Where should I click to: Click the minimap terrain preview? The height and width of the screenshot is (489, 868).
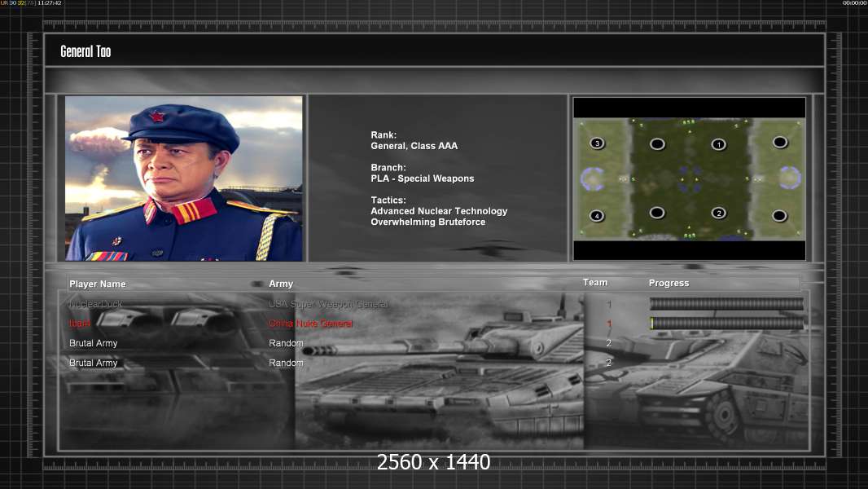click(689, 178)
